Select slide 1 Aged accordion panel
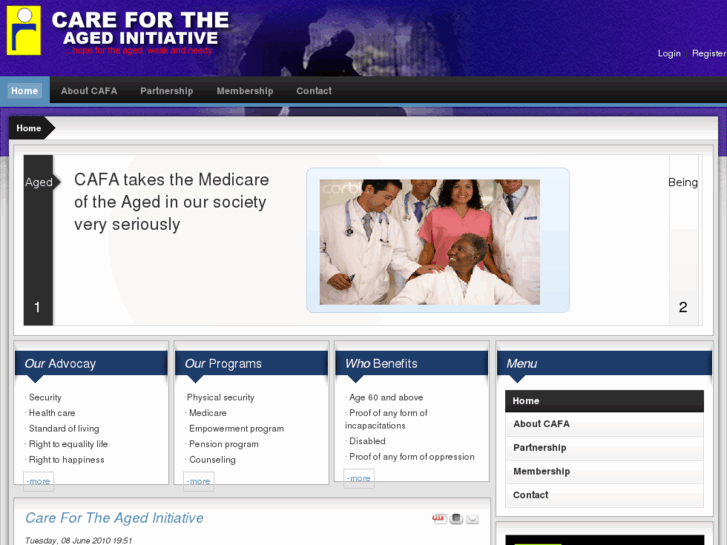The image size is (727, 545). point(38,240)
